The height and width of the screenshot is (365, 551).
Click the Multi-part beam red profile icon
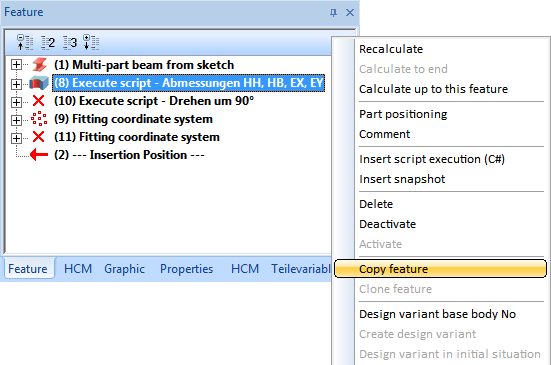tap(39, 65)
